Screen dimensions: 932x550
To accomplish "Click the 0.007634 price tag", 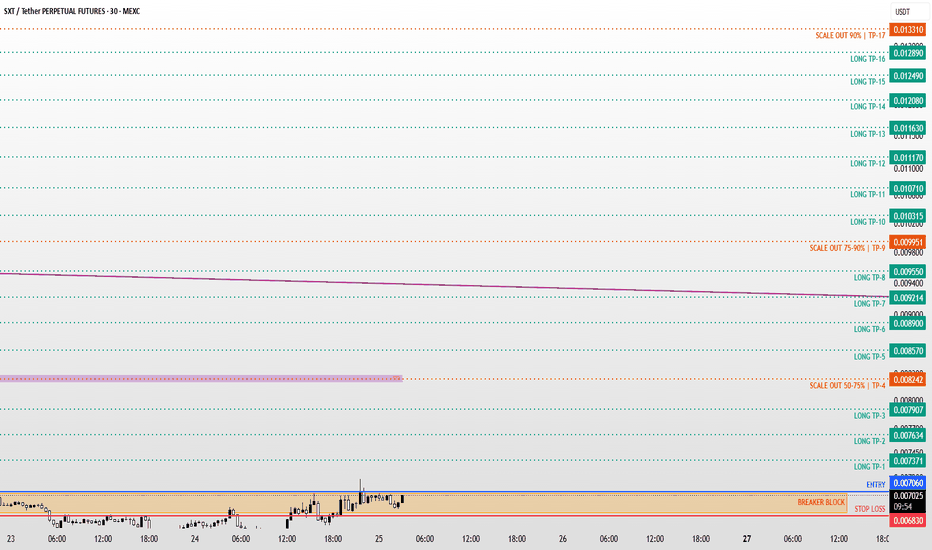I will click(908, 436).
